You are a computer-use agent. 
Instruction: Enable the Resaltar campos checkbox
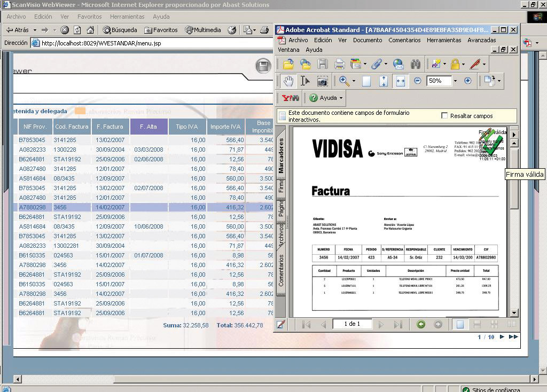click(444, 116)
